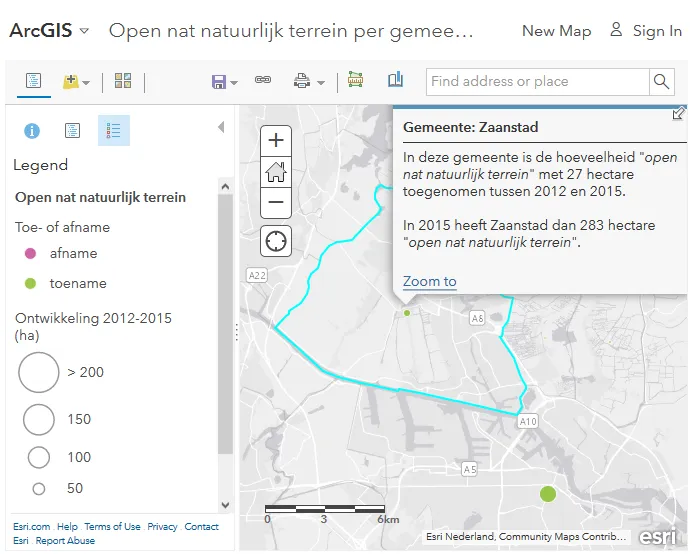Click the A10 road label
Viewport: 693px width, 554px height.
click(528, 421)
